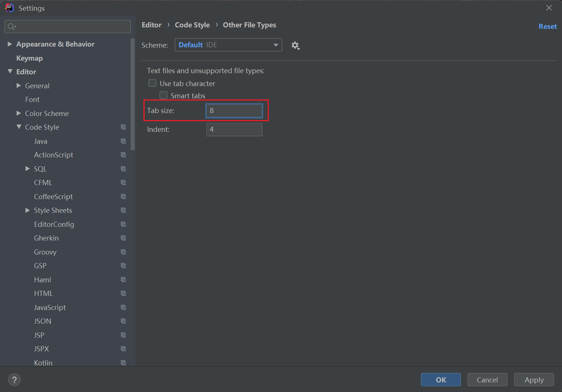
Task: Select CFML in the tree
Action: click(x=43, y=183)
